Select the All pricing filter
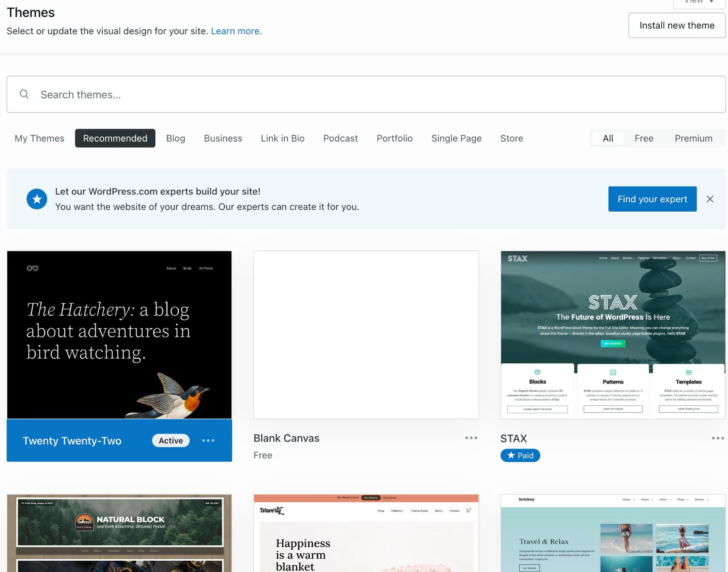This screenshot has height=572, width=728. (607, 138)
